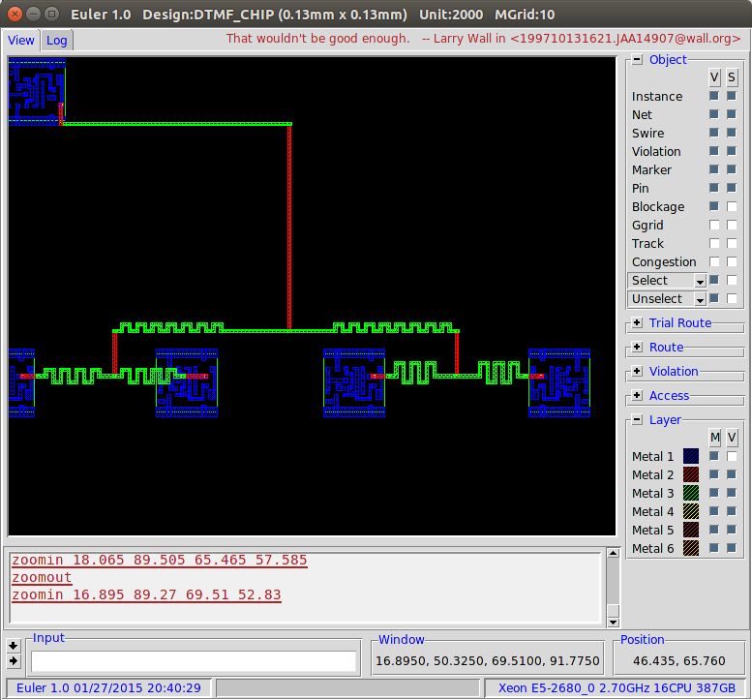
Task: Click the Window coordinates readout
Action: (x=487, y=661)
